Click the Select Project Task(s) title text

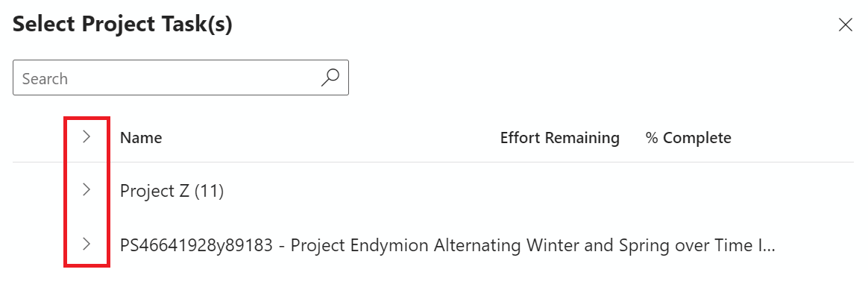point(122,25)
